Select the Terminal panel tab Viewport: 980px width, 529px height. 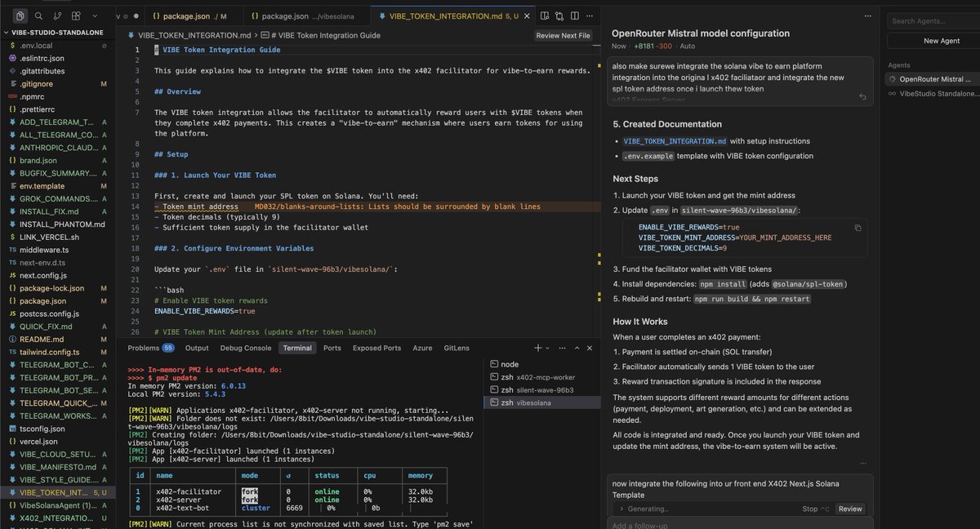297,348
